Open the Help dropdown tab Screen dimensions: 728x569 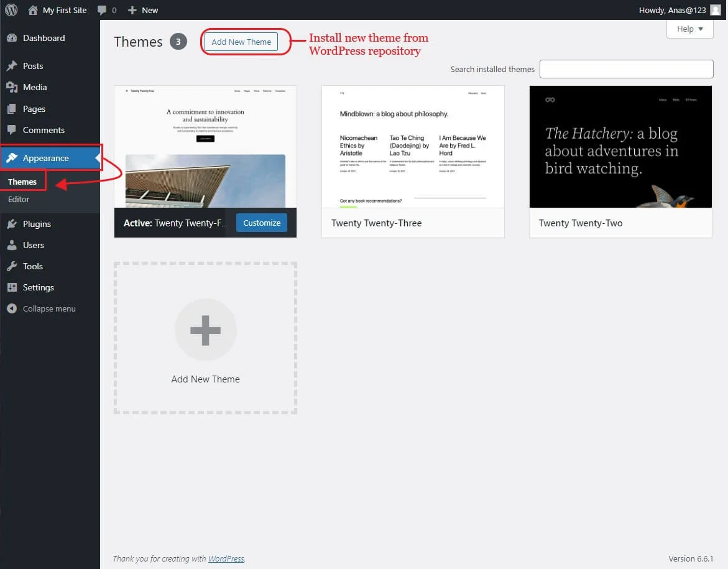[689, 29]
